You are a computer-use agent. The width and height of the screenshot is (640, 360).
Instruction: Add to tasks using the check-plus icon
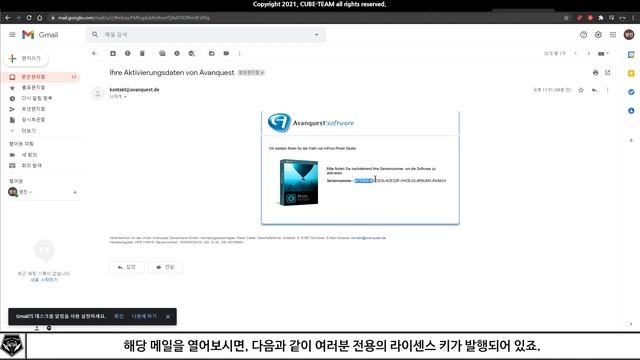(191, 53)
